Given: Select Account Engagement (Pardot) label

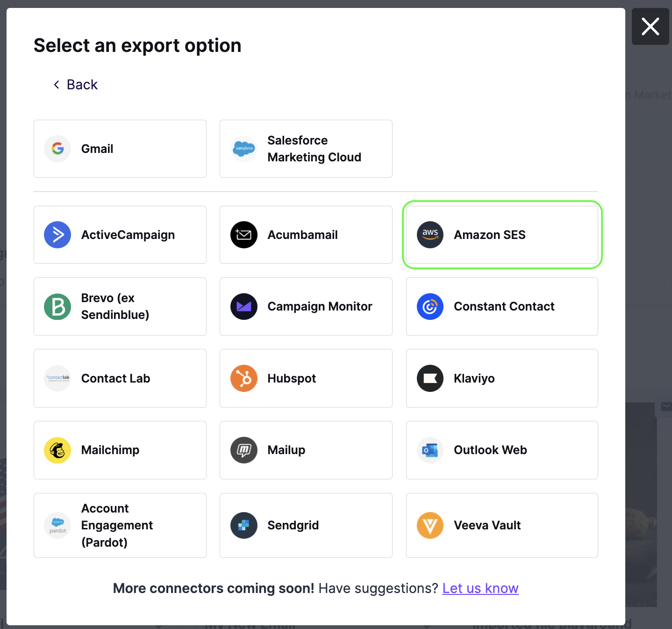Looking at the screenshot, I should tap(117, 525).
